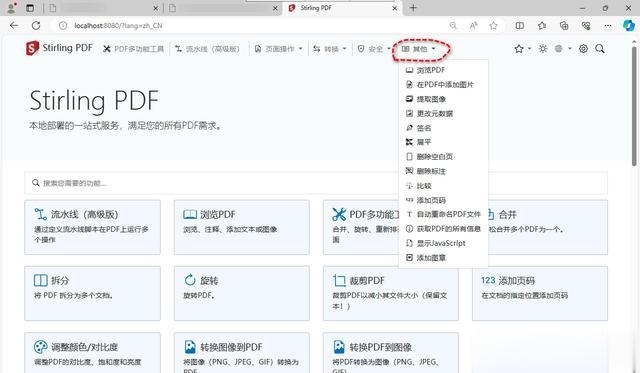Expand the 页面操作 dropdown menu
This screenshot has width=640, height=373.
279,49
